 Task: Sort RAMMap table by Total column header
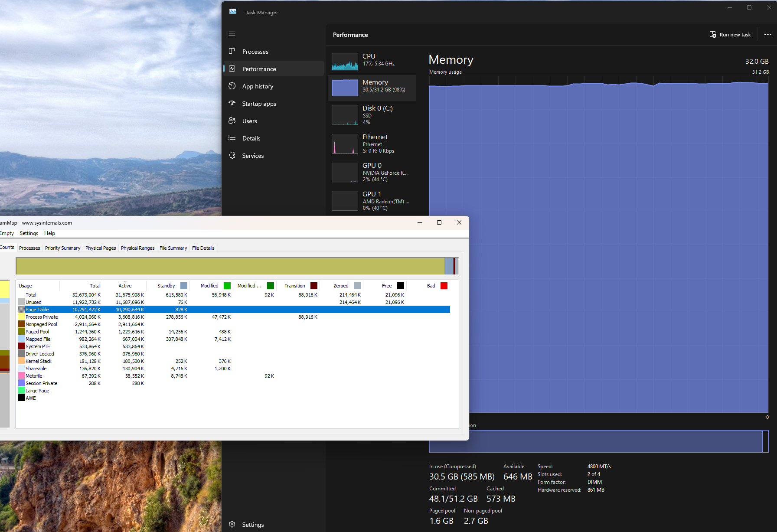81,286
